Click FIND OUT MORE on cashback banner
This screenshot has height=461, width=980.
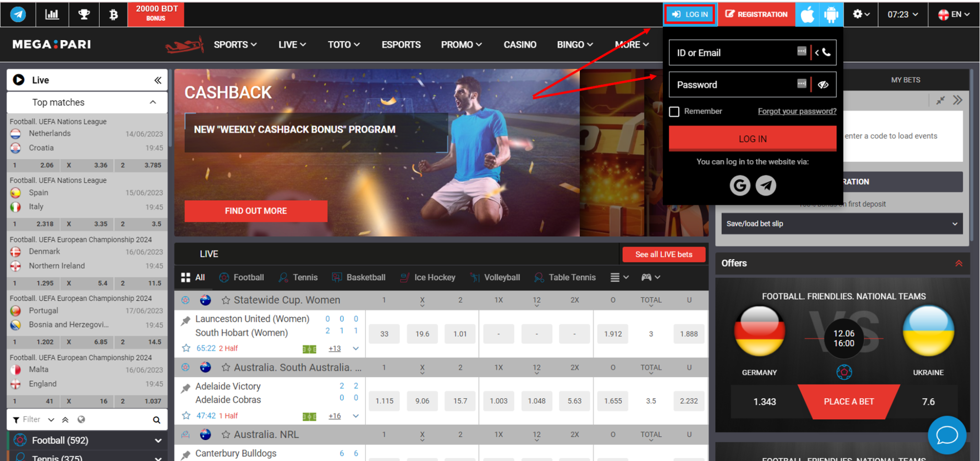256,211
